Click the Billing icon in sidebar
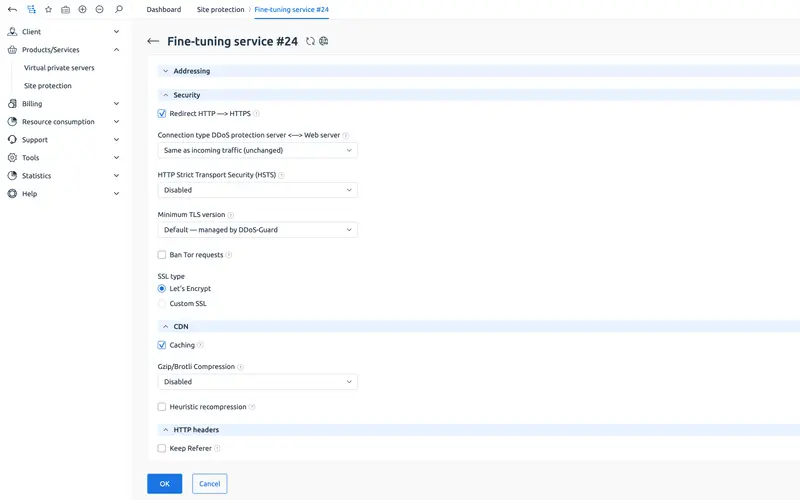This screenshot has height=500, width=800. 12,104
